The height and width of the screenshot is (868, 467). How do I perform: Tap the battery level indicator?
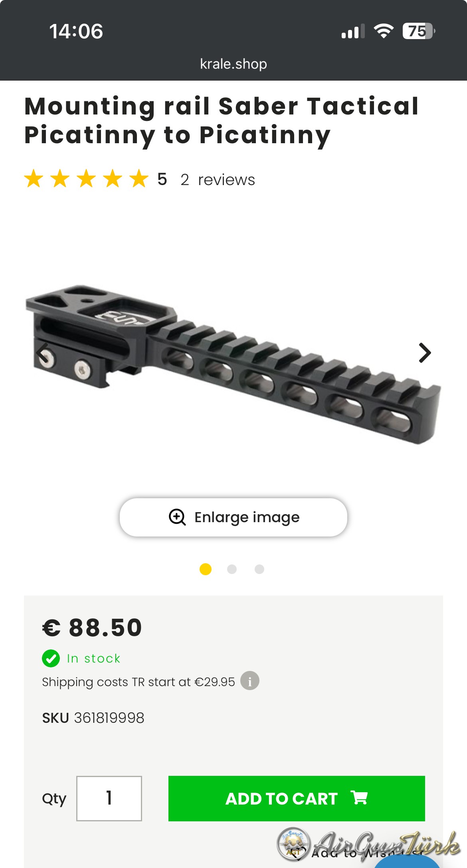[418, 31]
